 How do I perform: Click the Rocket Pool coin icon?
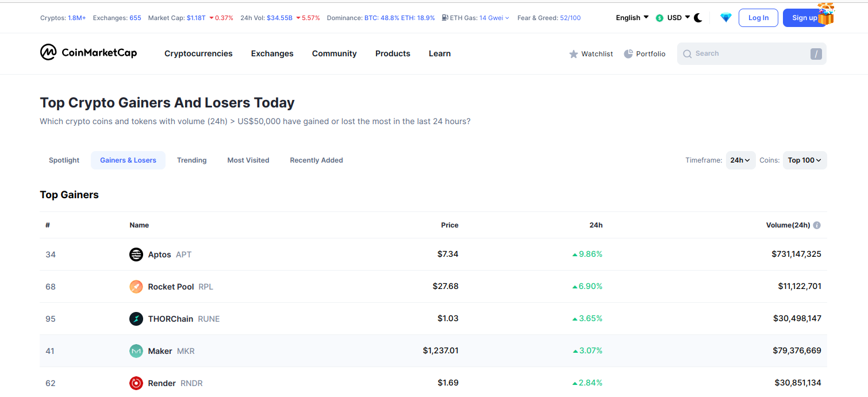[136, 287]
